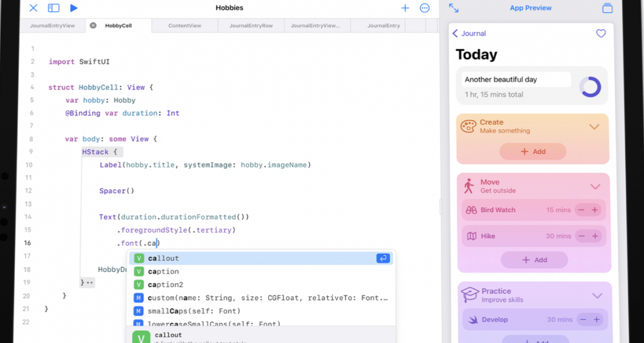This screenshot has width=644, height=343.
Task: Add a new file with the plus icon
Action: pyautogui.click(x=405, y=8)
